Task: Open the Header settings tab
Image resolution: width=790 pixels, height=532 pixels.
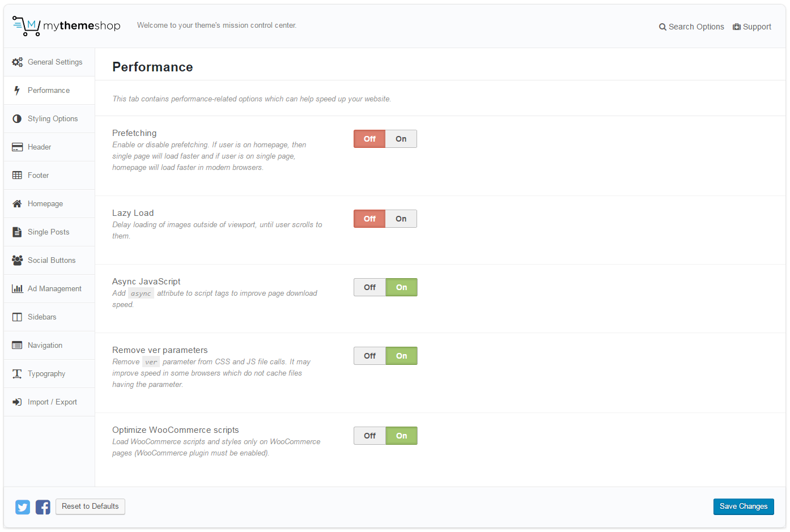Action: 39,147
